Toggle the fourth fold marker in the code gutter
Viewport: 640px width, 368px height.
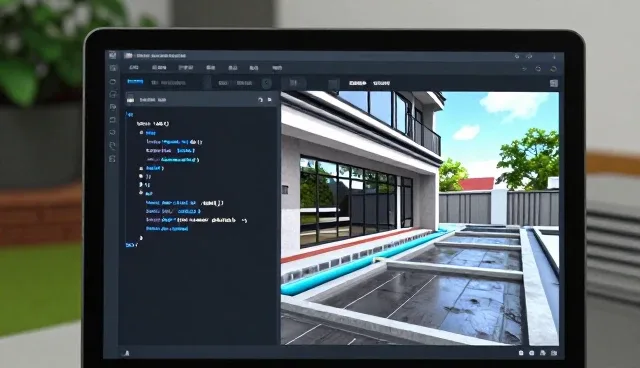tap(141, 184)
